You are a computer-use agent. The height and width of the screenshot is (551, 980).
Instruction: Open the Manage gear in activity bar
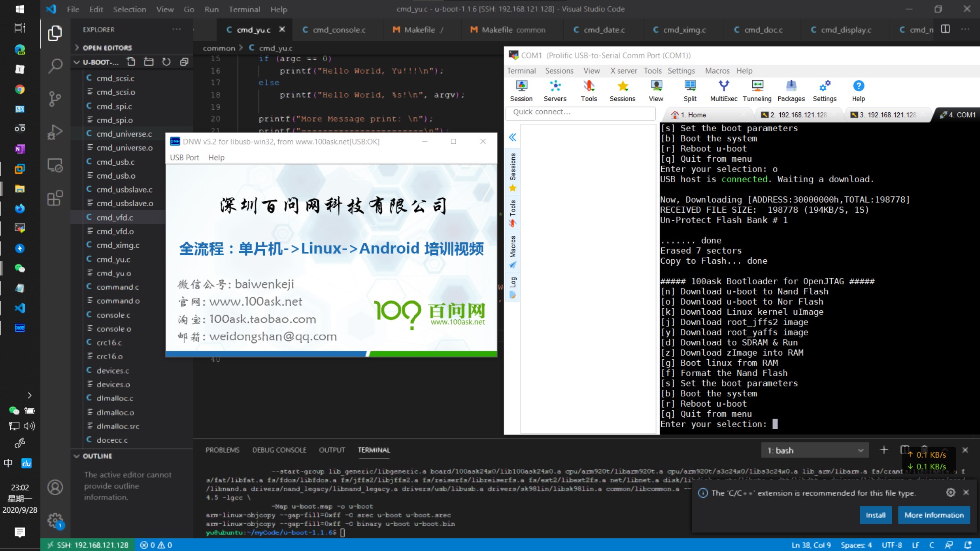[55, 520]
